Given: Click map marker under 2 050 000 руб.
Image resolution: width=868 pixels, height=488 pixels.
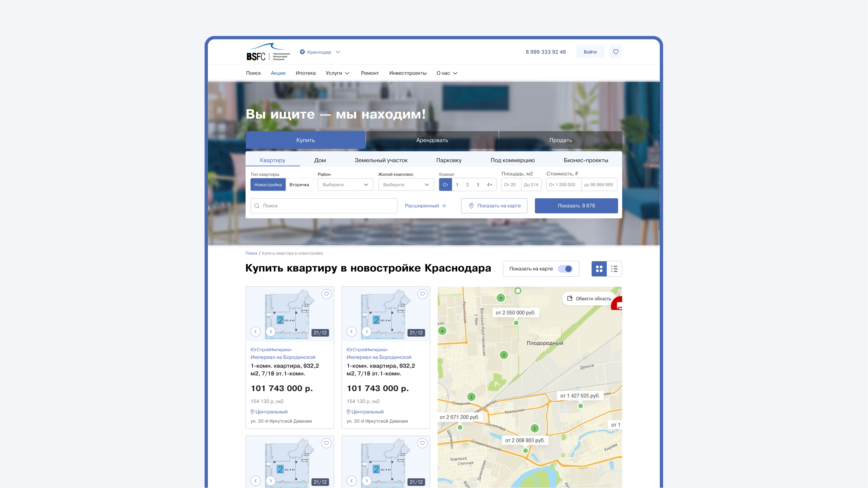Looking at the screenshot, I should coord(516,323).
